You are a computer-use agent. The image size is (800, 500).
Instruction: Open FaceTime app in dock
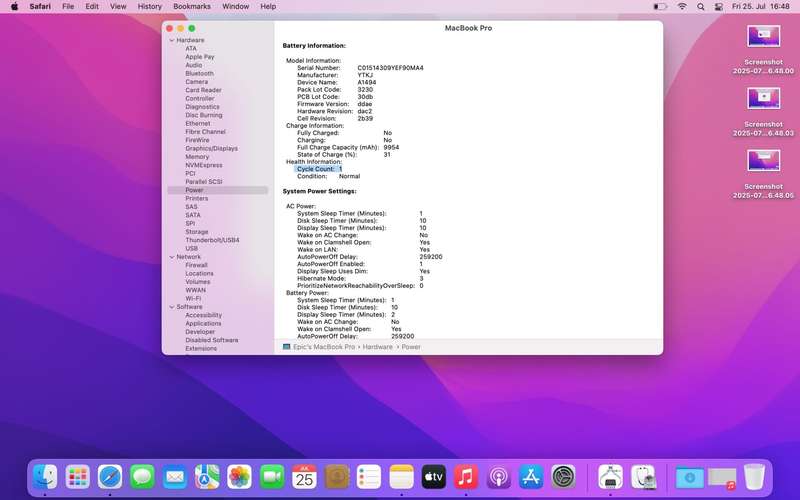pos(272,478)
